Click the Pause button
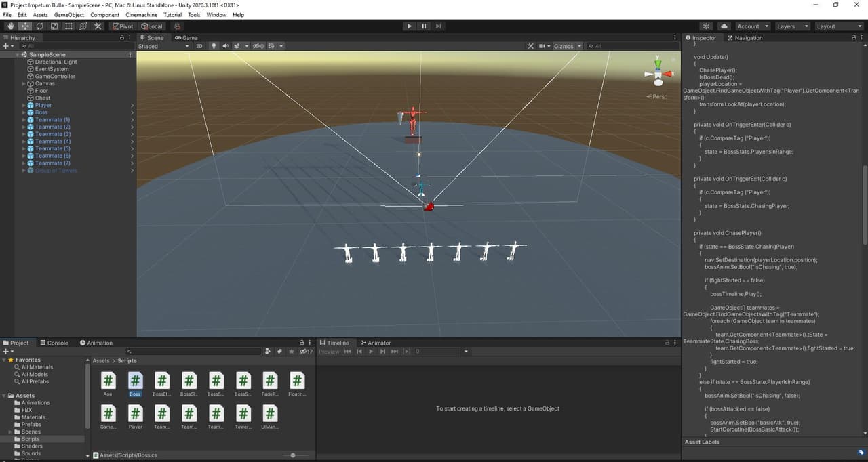This screenshot has width=868, height=462. [424, 26]
